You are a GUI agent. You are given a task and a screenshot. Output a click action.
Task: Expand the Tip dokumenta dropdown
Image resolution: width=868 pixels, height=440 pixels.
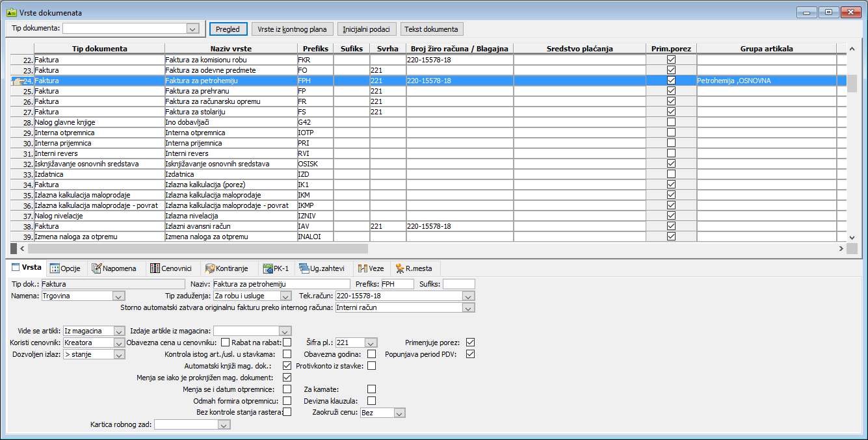[192, 29]
